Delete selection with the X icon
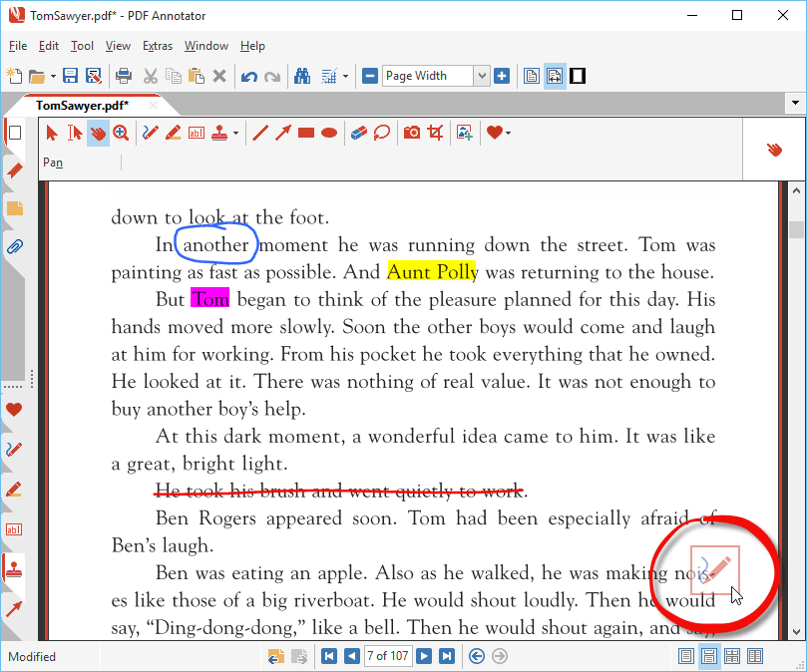Viewport: 807px width, 672px height. (219, 76)
